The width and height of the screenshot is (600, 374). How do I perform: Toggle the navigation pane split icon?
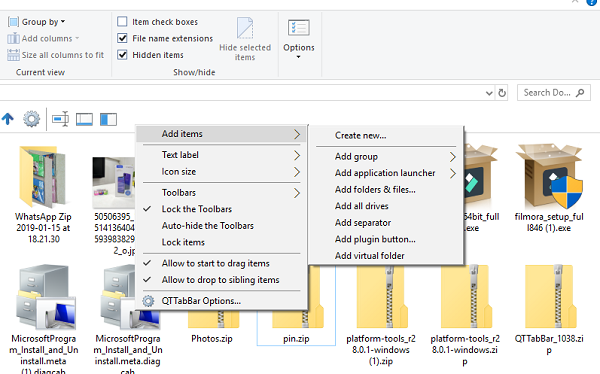point(108,119)
